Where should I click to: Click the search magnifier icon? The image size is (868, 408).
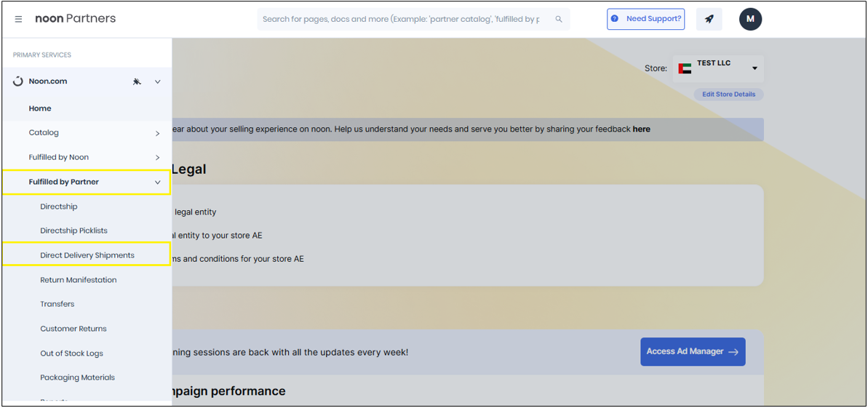point(559,19)
